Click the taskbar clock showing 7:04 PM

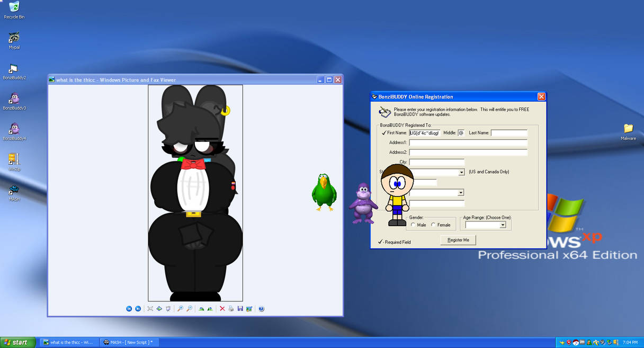pos(630,343)
